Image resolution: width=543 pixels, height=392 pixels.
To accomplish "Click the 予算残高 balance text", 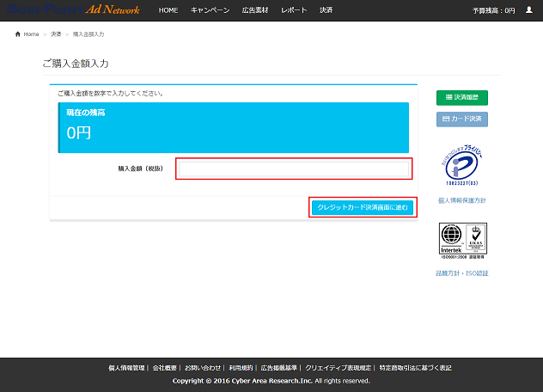I will pos(493,10).
